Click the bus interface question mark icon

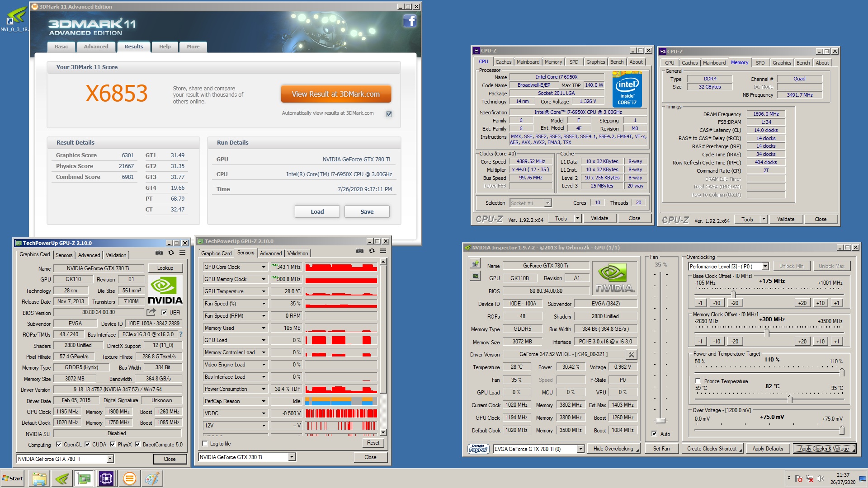coord(181,334)
